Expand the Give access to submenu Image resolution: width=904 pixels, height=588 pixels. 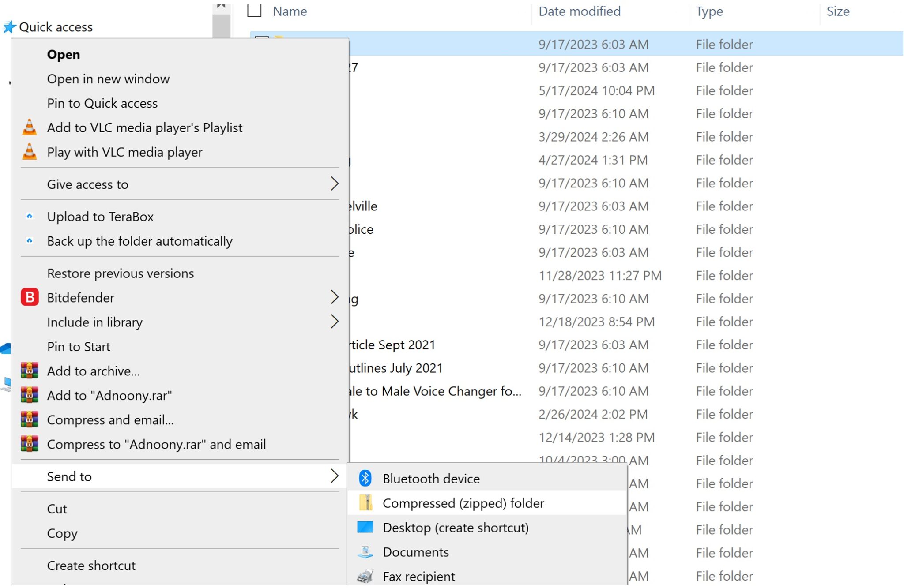[335, 184]
